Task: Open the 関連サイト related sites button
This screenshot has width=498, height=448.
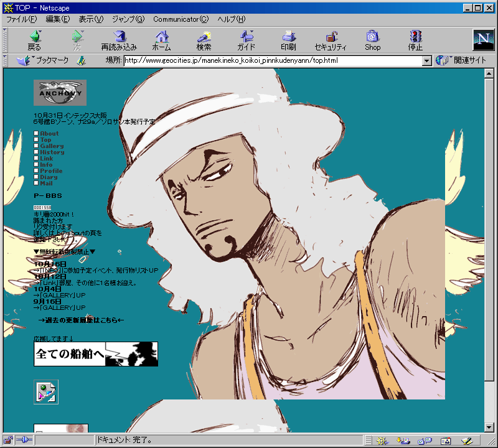Action: pyautogui.click(x=461, y=60)
